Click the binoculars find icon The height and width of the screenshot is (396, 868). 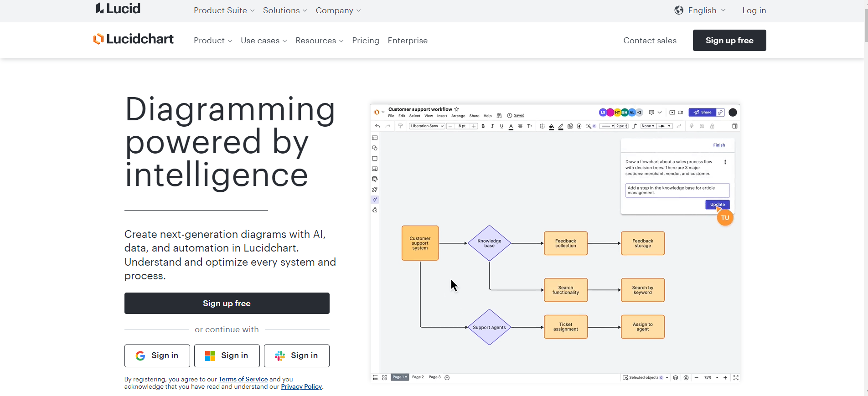coord(499,116)
